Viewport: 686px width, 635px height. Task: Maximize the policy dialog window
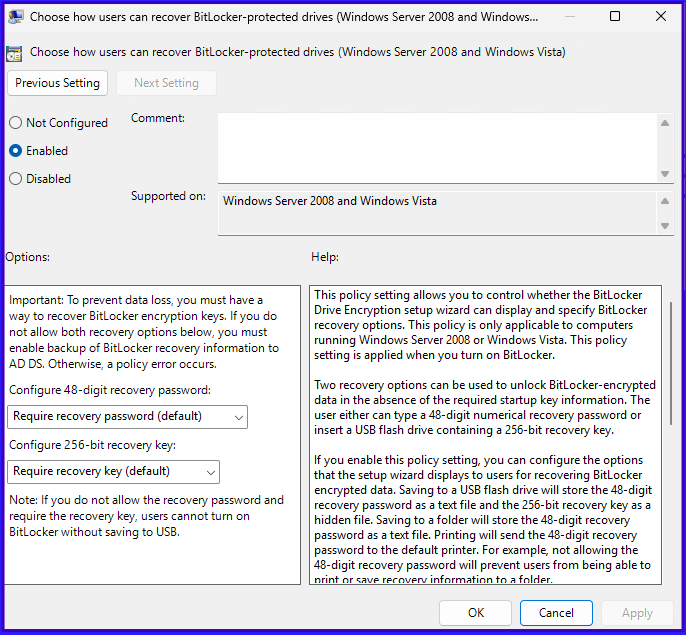click(615, 17)
